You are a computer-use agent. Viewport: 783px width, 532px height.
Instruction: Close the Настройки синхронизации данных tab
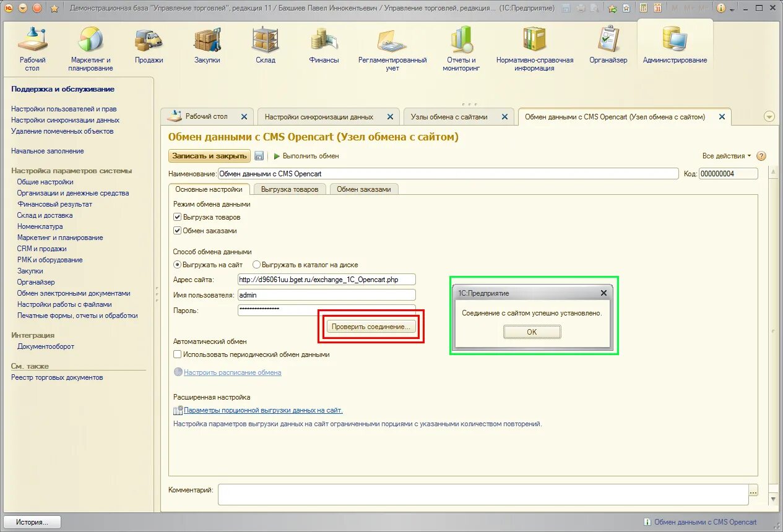(390, 116)
